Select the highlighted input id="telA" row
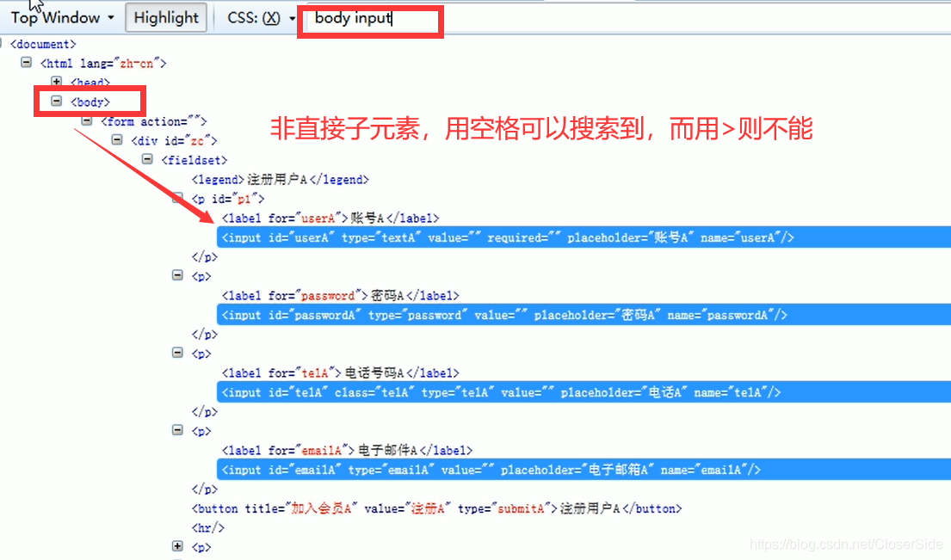The width and height of the screenshot is (951, 560). tap(584, 393)
